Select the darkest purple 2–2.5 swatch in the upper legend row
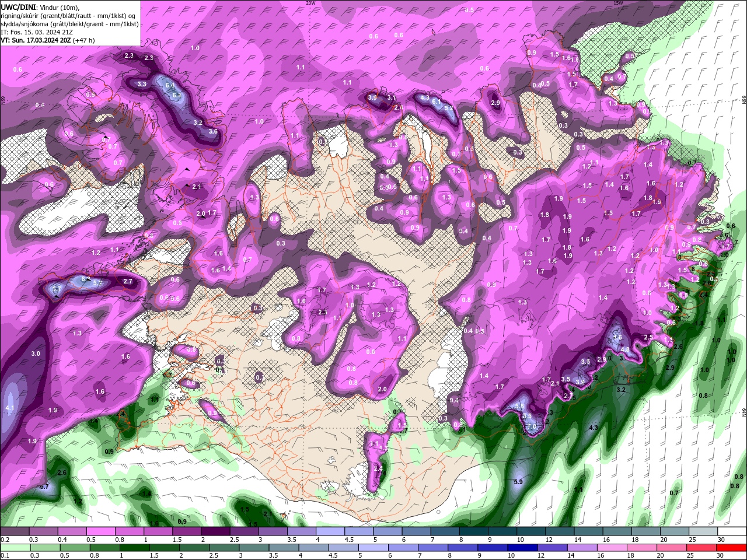The width and height of the screenshot is (747, 560). [x=215, y=532]
